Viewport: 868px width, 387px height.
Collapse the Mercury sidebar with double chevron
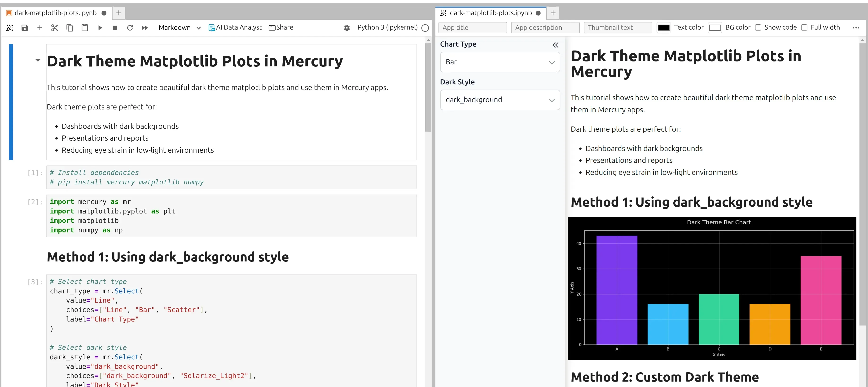[555, 45]
